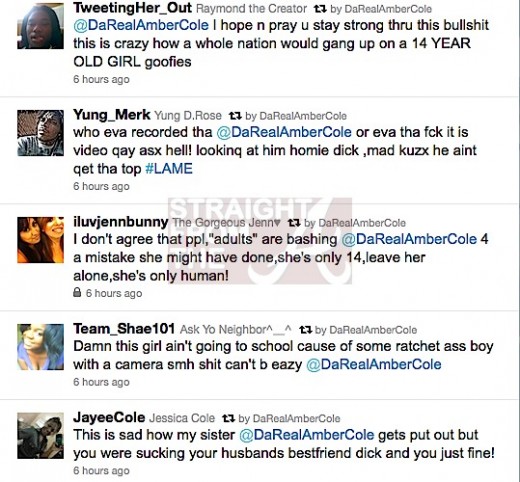Screen dimensions: 520x482
Task: Click the @DaRealAmberCole mention in Jessica Cole's tweet
Action: [x=307, y=435]
